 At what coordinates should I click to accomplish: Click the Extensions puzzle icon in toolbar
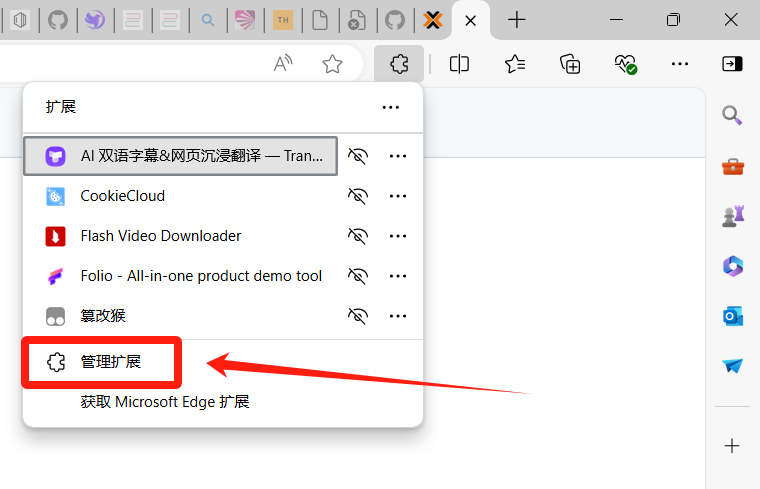click(x=398, y=64)
